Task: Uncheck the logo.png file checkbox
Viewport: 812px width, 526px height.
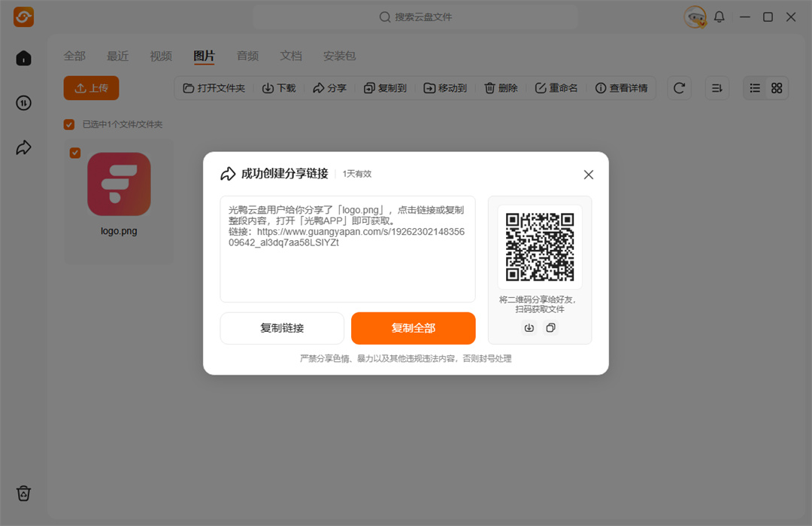Action: tap(75, 152)
